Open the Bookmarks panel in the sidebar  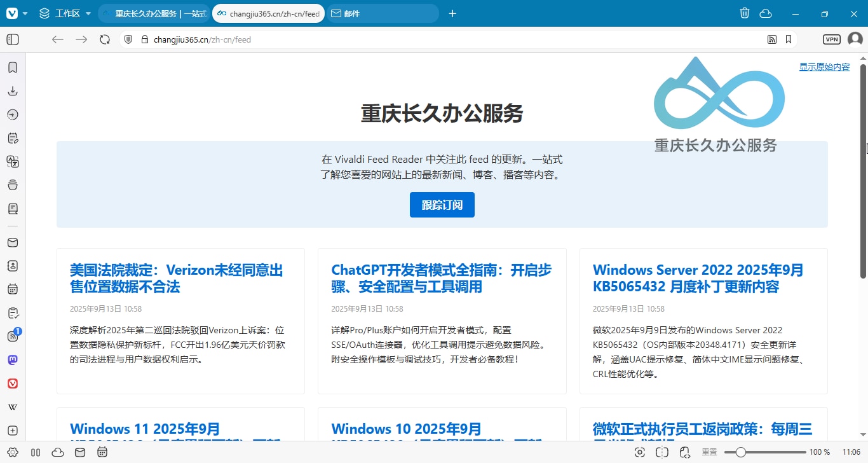[12, 67]
